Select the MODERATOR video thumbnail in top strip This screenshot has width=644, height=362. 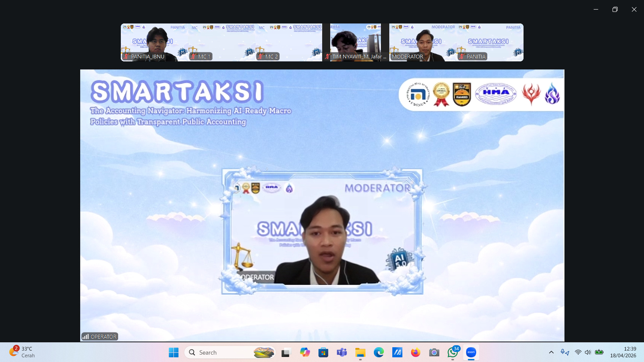point(423,42)
